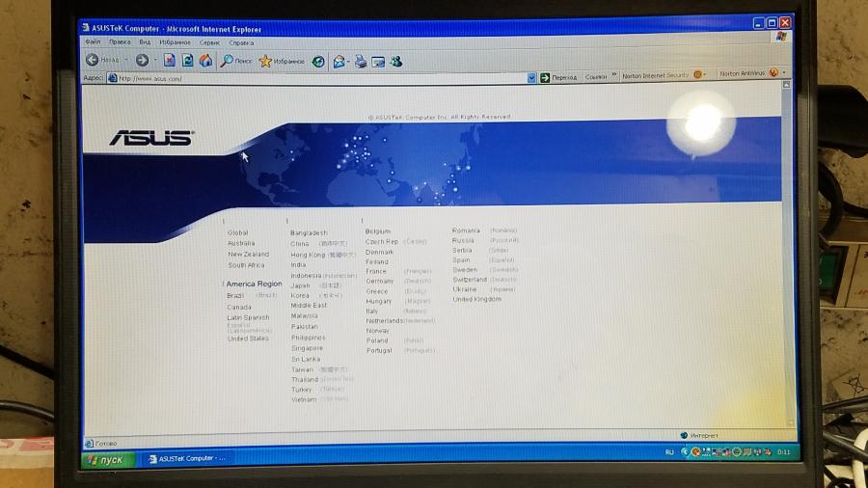Select the Ukraine link
This screenshot has width=868, height=488.
(x=465, y=289)
